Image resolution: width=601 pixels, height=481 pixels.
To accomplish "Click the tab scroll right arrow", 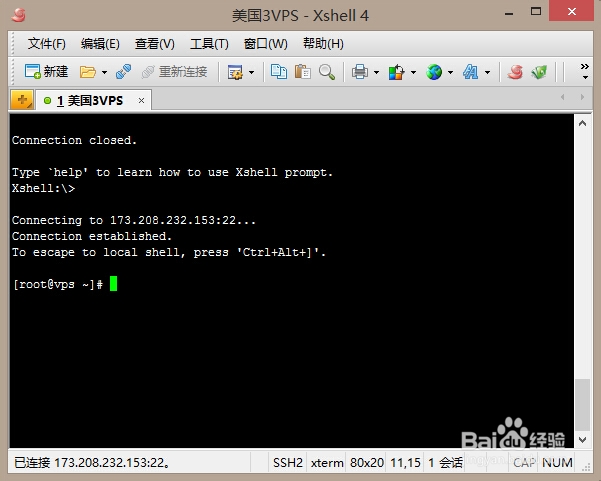I will point(582,97).
